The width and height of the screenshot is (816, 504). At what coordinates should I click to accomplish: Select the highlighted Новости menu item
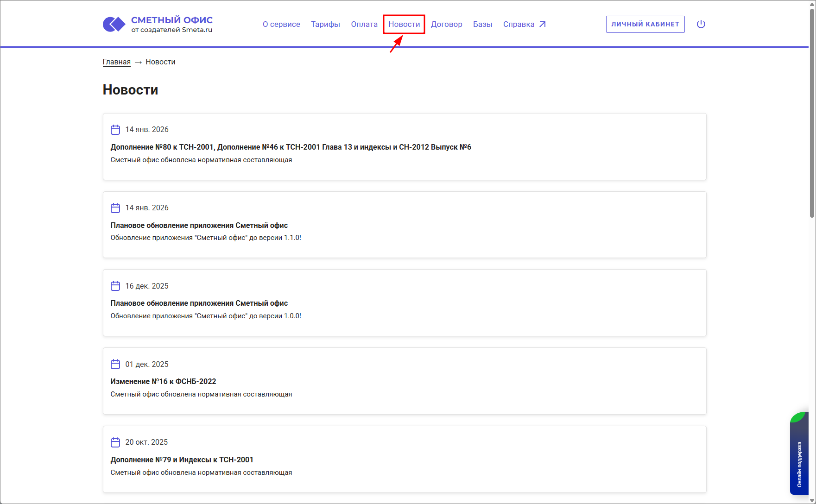click(404, 24)
